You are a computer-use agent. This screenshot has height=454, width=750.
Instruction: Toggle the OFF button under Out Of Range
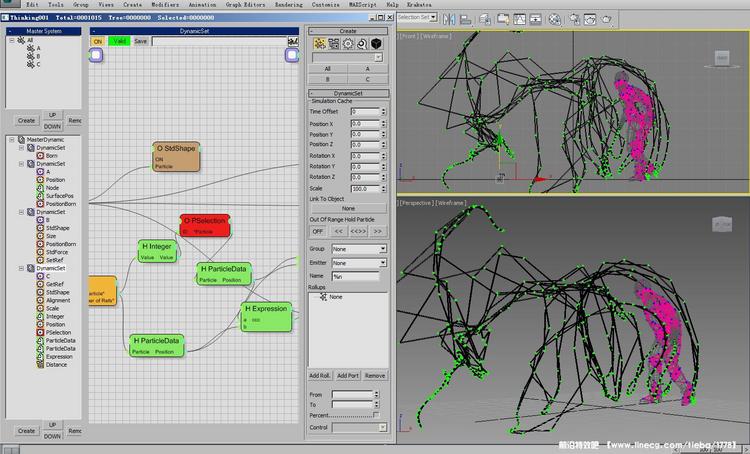tap(318, 232)
